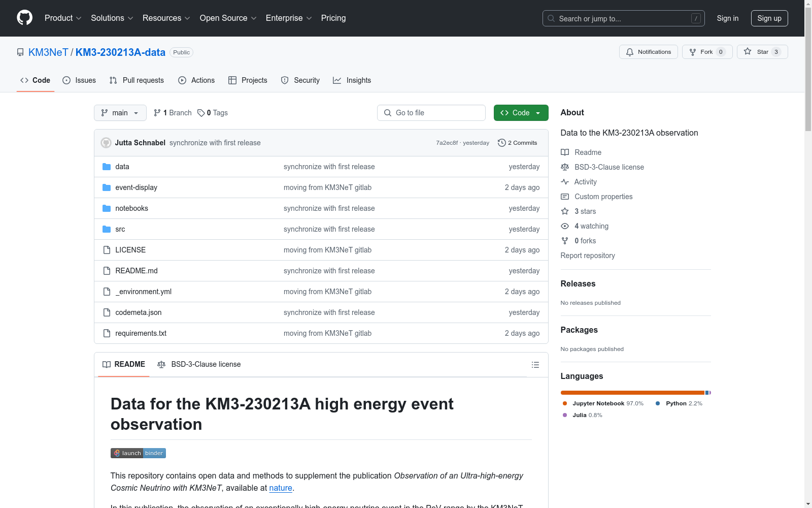Image resolution: width=812 pixels, height=508 pixels.
Task: Click the LICENSE file icon
Action: pos(107,250)
